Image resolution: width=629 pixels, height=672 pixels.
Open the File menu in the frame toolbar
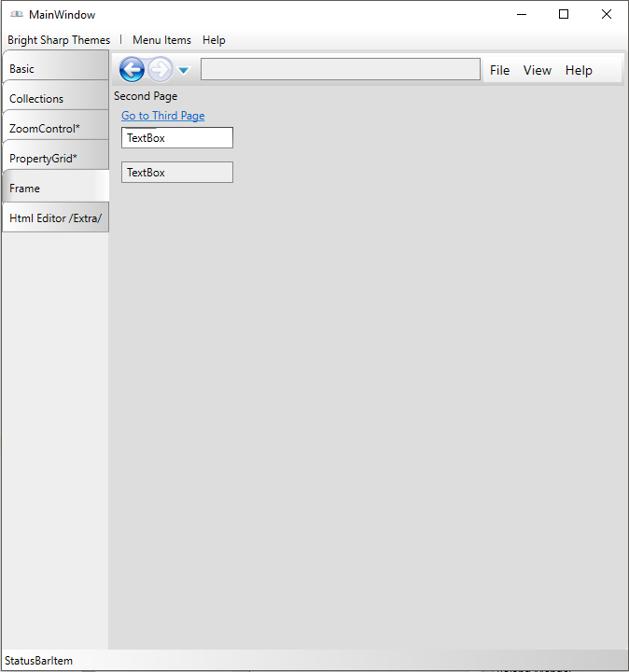pos(499,70)
